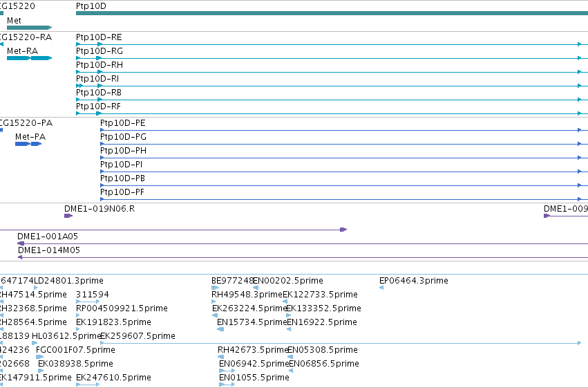Select the RH42673.5prime EST label
Screen dimensions: 588x388
tap(253, 351)
